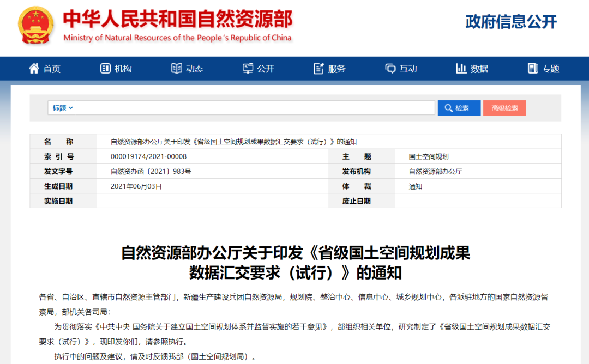Click the 生成日期 row label
The height and width of the screenshot is (364, 589).
[x=58, y=186]
